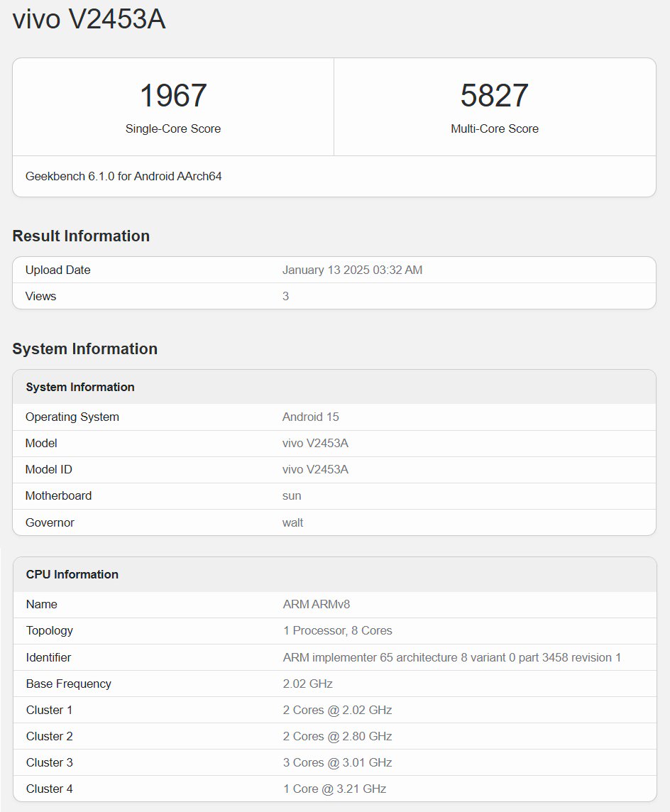Select the Single-Core Score value 1967
Viewport: 670px width, 812px height.
(172, 94)
